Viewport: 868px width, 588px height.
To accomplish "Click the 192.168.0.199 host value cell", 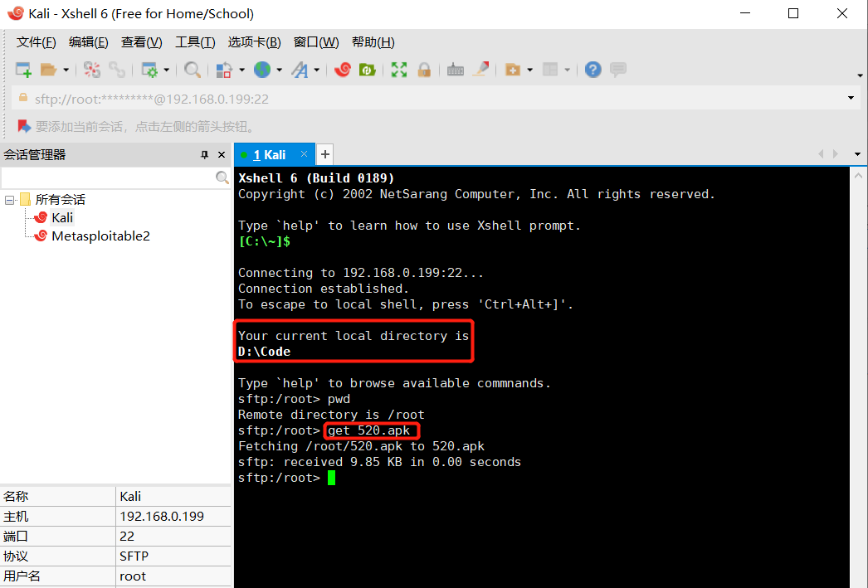I will coord(173,516).
